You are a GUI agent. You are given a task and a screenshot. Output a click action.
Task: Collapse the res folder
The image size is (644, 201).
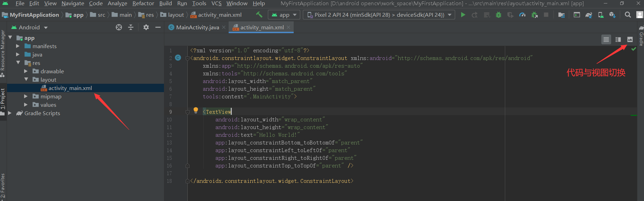18,63
